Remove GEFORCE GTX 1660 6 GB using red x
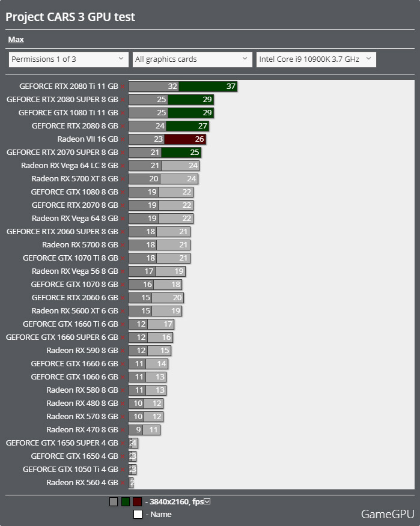The image size is (420, 526). click(x=123, y=364)
